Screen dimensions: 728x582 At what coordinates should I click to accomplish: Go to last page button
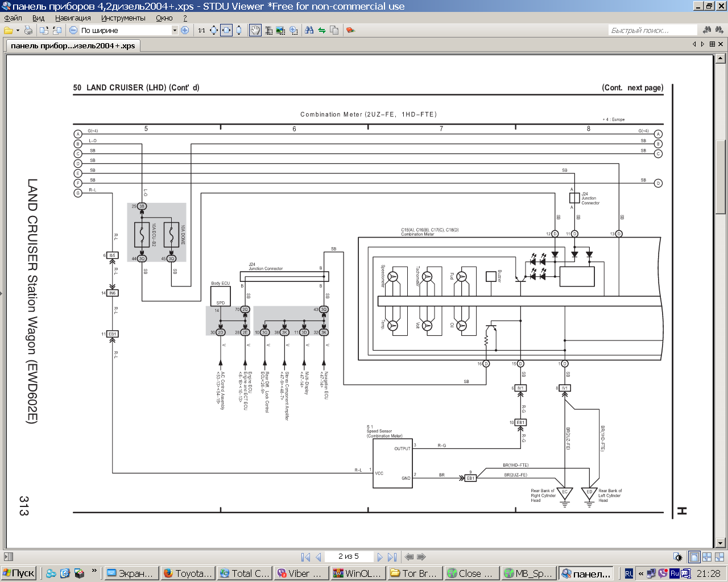click(392, 557)
